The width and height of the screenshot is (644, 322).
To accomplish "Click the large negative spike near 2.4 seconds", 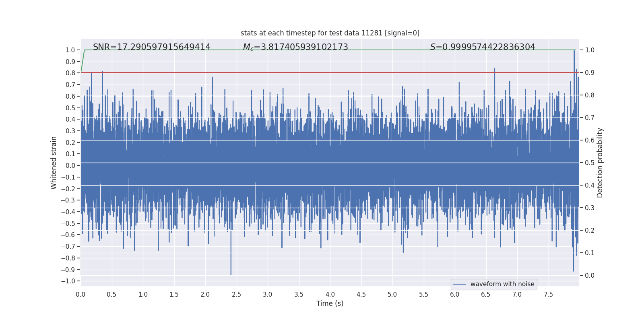I will click(x=231, y=266).
